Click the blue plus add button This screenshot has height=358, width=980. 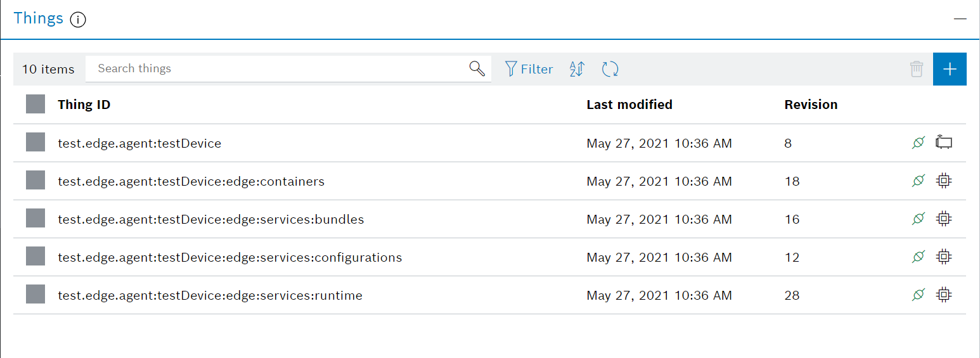click(x=950, y=69)
